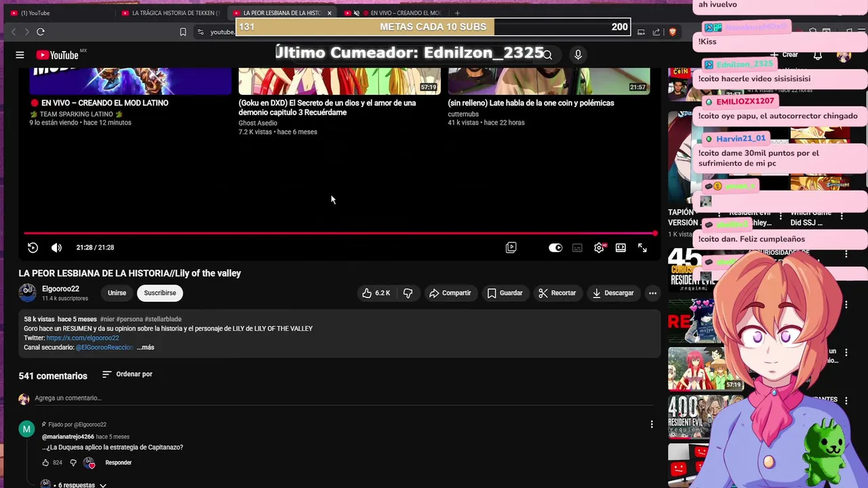The height and width of the screenshot is (488, 868).
Task: Click the Guardar save button
Action: pyautogui.click(x=505, y=293)
